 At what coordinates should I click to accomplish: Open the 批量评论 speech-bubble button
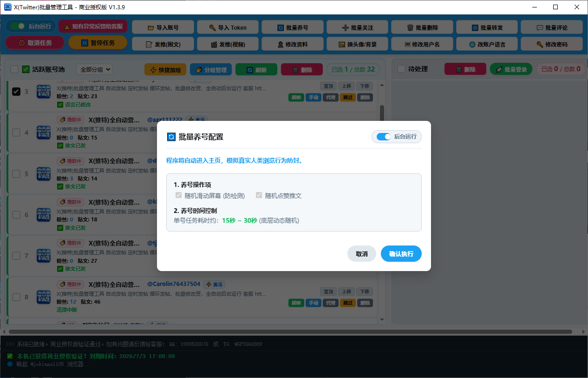(x=551, y=27)
